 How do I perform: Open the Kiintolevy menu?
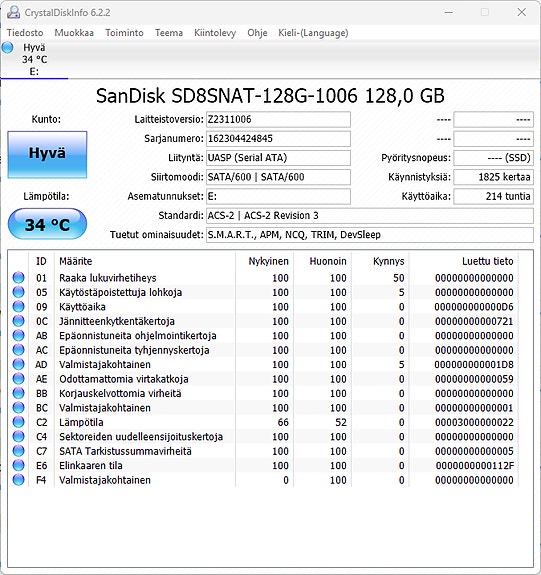[215, 33]
